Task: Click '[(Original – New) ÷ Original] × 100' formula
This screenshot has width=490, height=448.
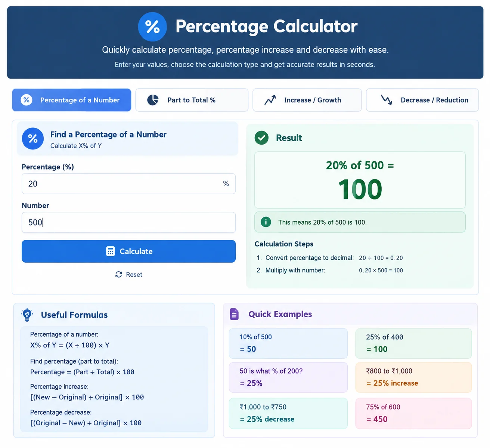Action: tap(86, 423)
